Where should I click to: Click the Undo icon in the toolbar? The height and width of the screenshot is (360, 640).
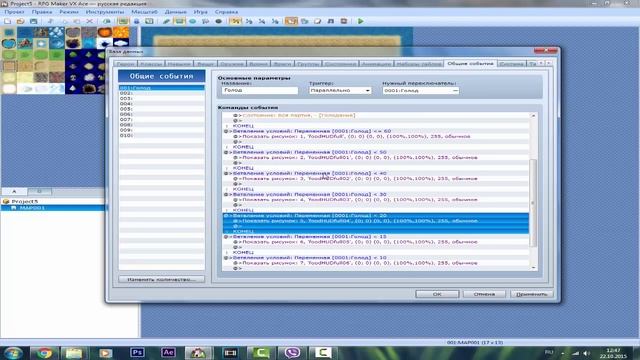pyautogui.click(x=107, y=21)
